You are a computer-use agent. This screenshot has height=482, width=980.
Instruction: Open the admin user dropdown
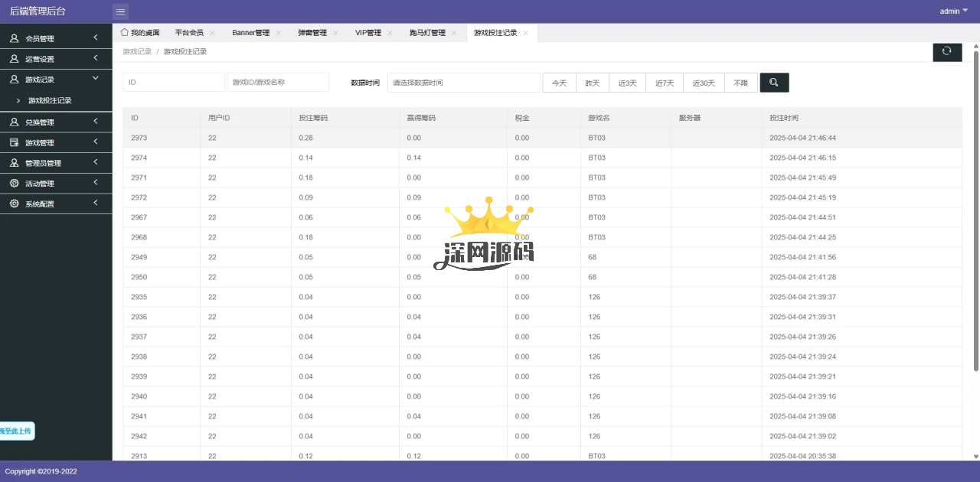pyautogui.click(x=953, y=11)
